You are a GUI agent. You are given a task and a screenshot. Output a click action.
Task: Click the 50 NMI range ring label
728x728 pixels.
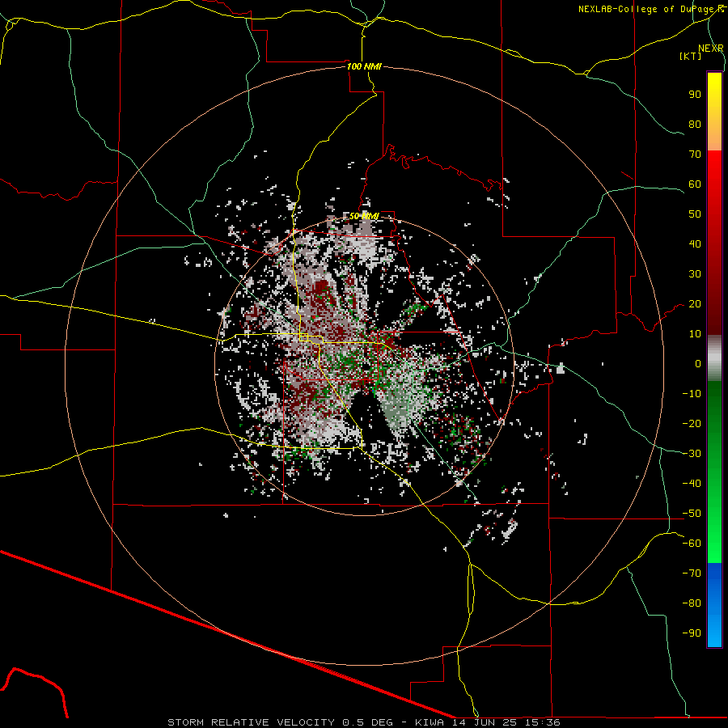364,216
